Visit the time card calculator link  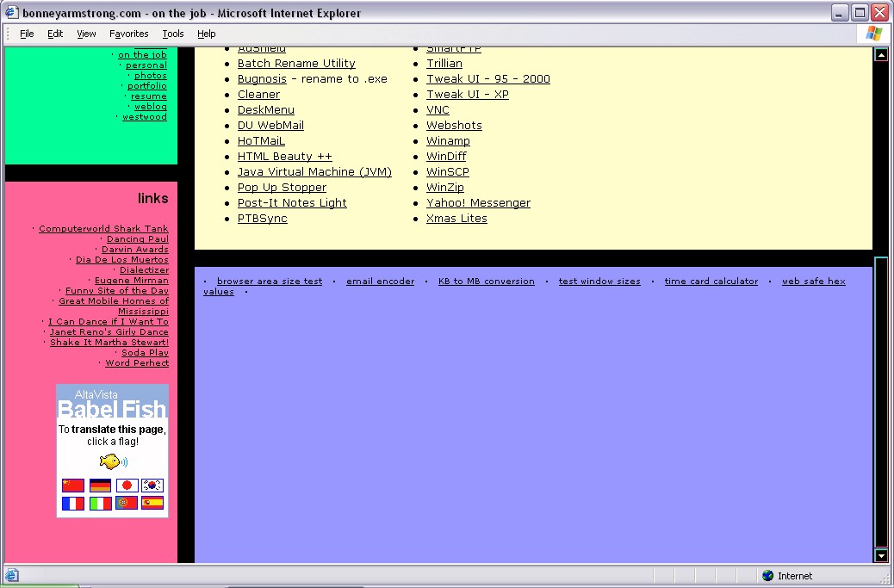711,282
